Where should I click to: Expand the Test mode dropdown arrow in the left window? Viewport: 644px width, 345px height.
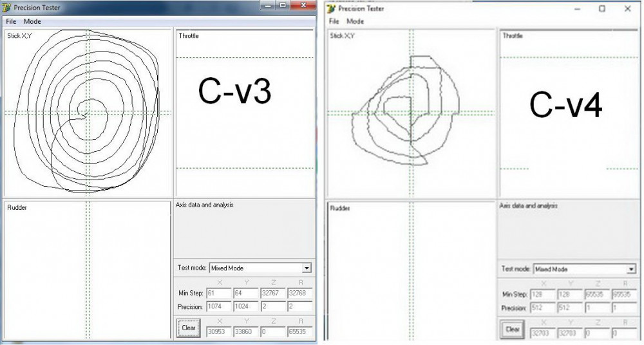(307, 268)
